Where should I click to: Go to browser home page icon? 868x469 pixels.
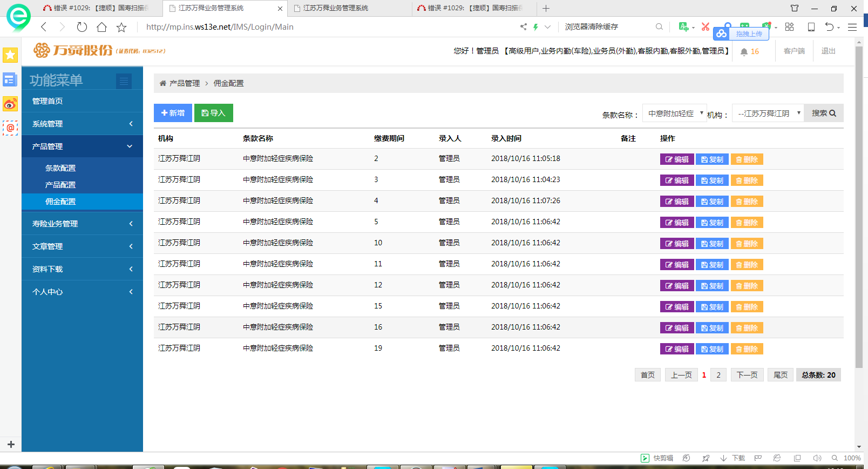[x=101, y=27]
